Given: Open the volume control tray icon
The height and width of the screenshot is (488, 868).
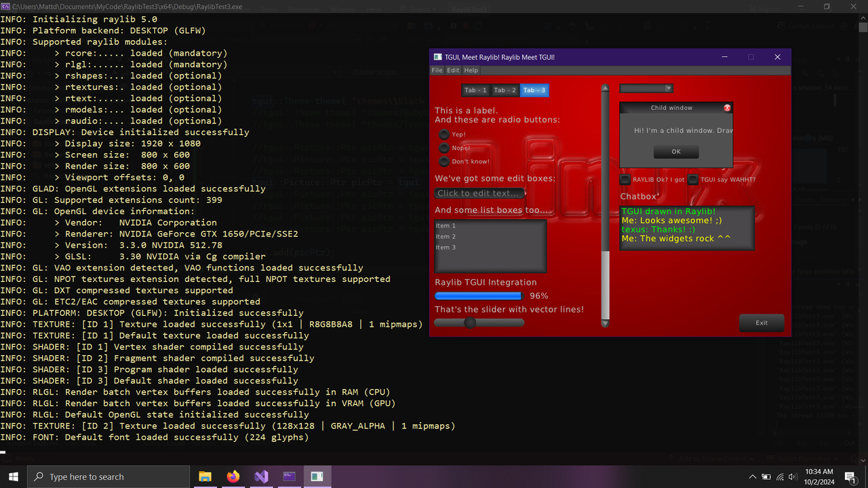Looking at the screenshot, I should point(793,477).
